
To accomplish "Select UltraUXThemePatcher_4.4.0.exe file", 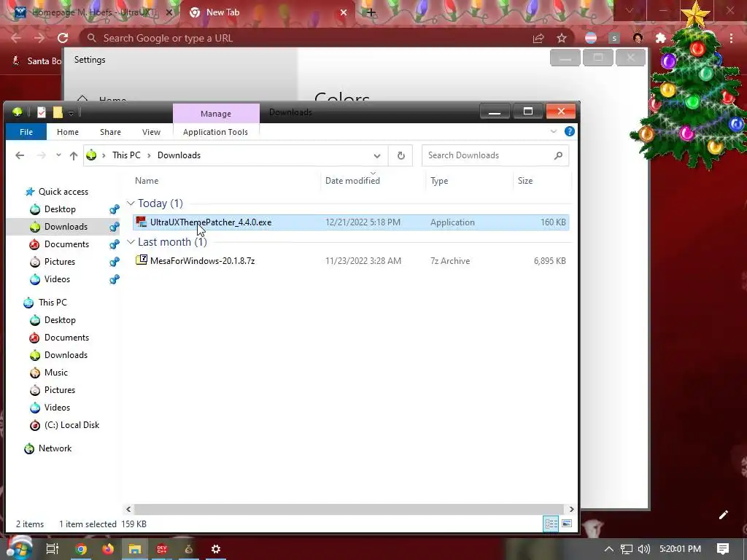I will pos(351,222).
